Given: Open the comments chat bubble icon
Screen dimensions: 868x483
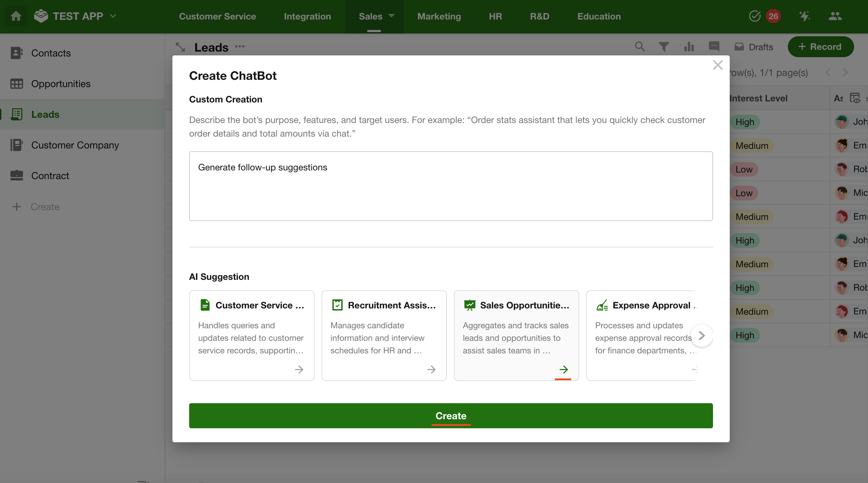Looking at the screenshot, I should [714, 46].
